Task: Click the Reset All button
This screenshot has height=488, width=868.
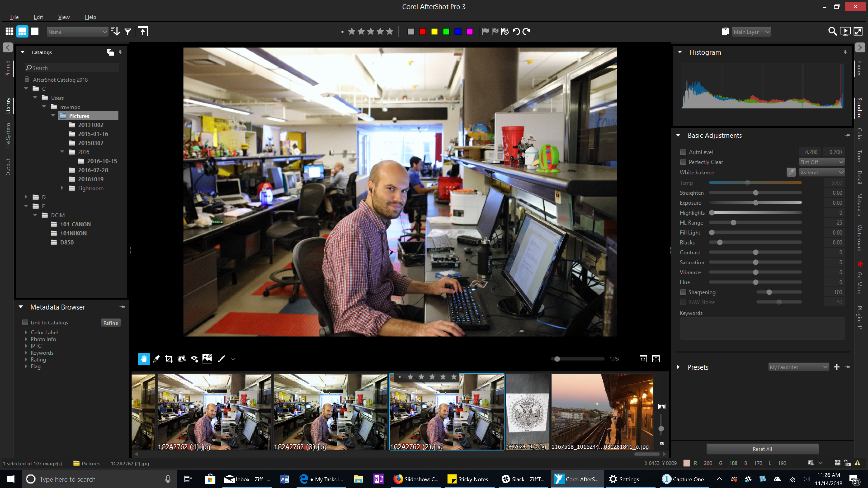Action: click(x=762, y=449)
